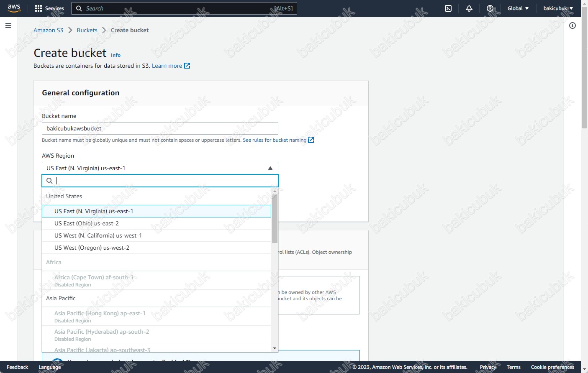588x373 pixels.
Task: Select US West (Oregon) us-west-2 option
Action: point(157,248)
